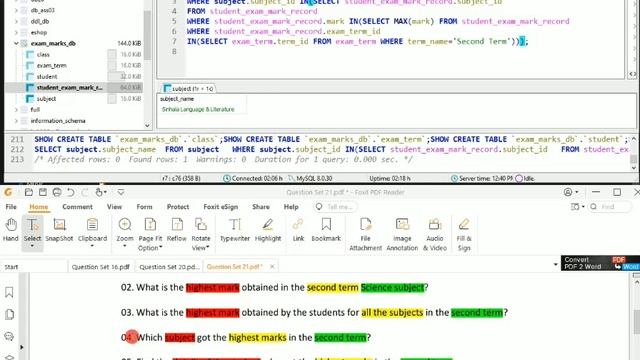Expand the ddl_db database node
This screenshot has height=360, width=640.
(16, 21)
